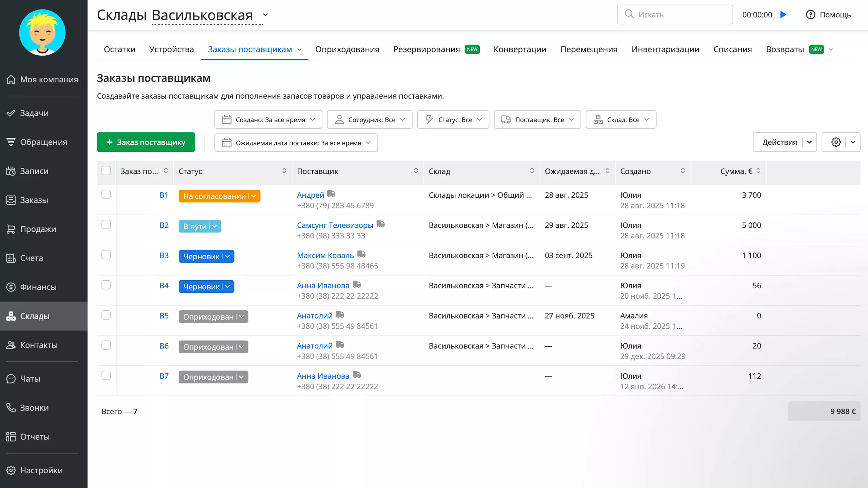
Task: Expand the Поставщик: Все filter
Action: (537, 119)
